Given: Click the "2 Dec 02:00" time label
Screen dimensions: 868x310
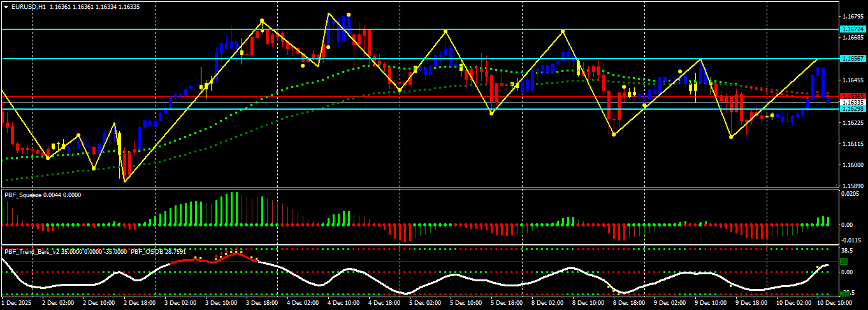Looking at the screenshot, I should click(x=59, y=304).
